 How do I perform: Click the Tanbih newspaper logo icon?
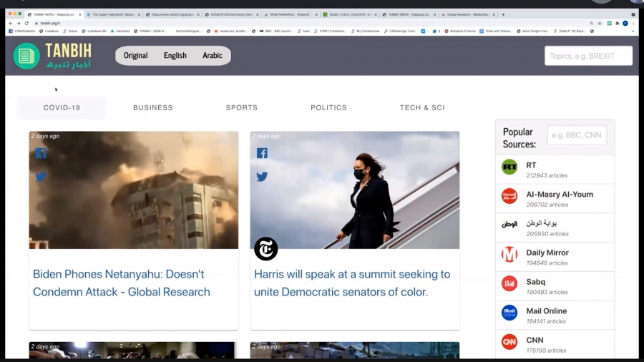(26, 56)
